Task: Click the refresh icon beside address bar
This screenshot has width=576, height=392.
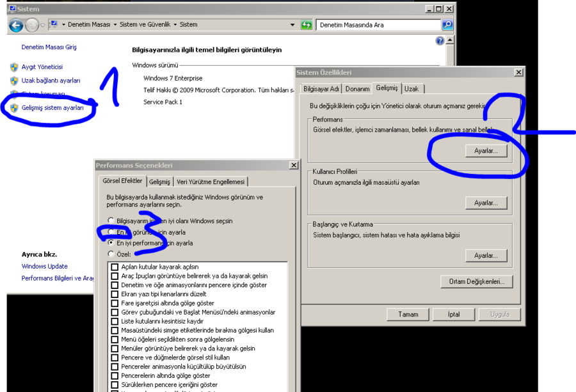Action: pos(306,25)
